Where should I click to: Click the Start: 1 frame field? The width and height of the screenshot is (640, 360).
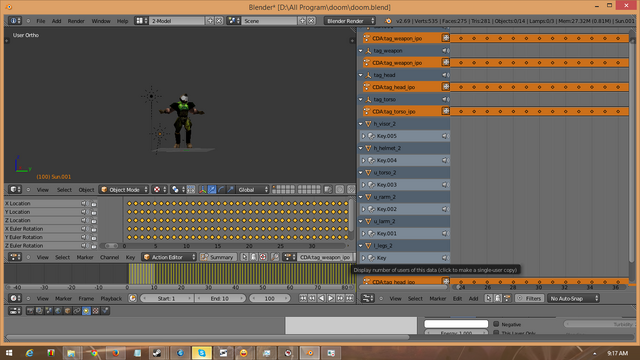pyautogui.click(x=167, y=298)
